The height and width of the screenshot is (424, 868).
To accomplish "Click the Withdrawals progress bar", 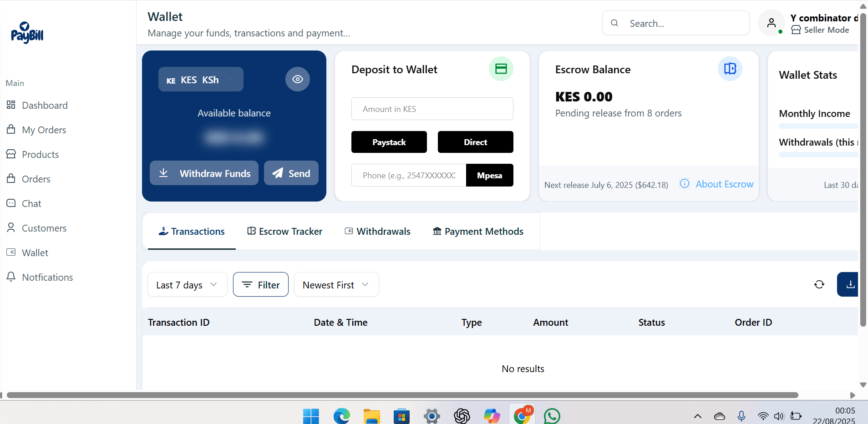I will 818,155.
